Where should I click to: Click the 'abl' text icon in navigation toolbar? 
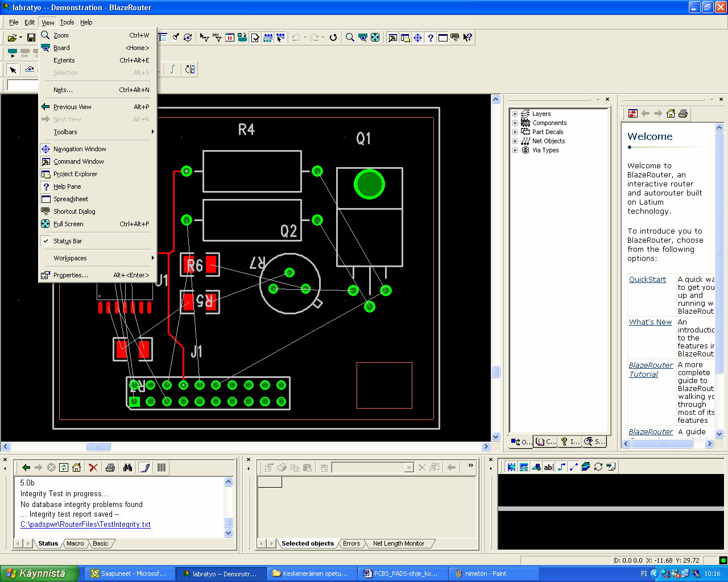click(548, 467)
